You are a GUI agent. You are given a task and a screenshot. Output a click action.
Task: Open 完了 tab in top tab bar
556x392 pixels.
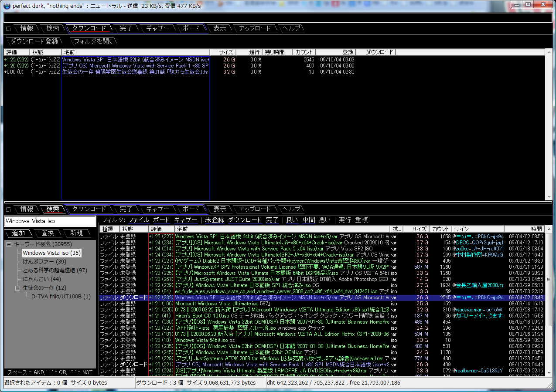click(x=126, y=28)
